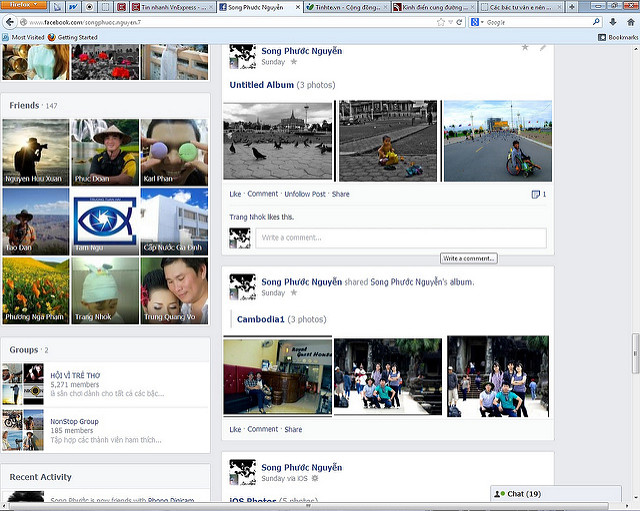Open the Friends section header
The image size is (640, 511).
tap(24, 105)
